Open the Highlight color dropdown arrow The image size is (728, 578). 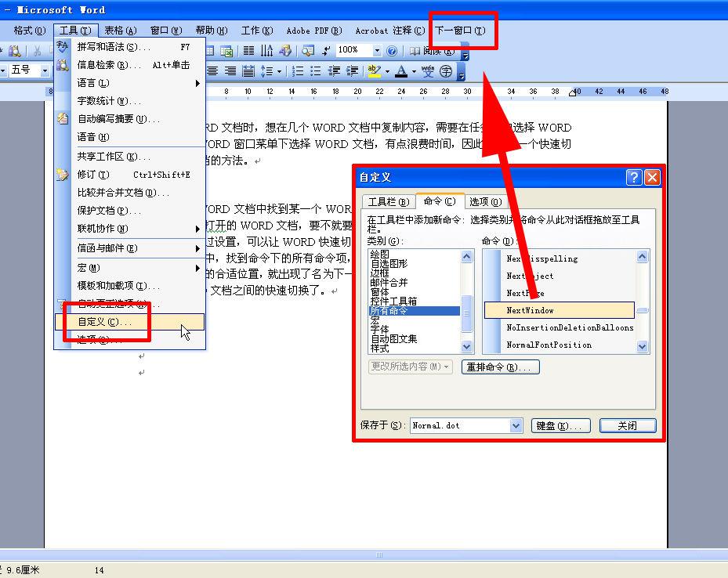[387, 71]
